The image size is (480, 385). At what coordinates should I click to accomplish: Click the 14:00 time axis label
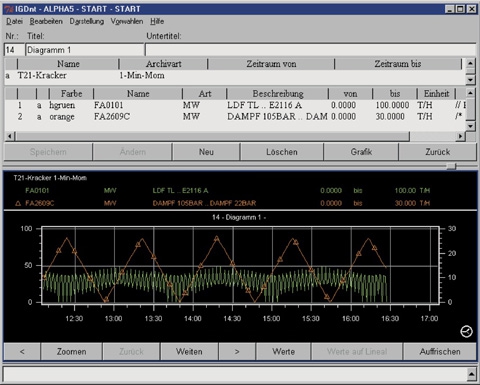[x=193, y=319]
